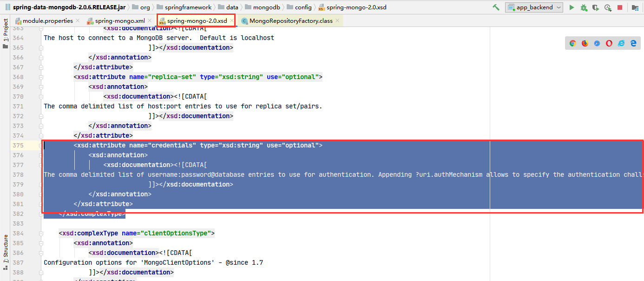Run the app_backend configuration
Image resolution: width=644 pixels, height=281 pixels.
(x=572, y=7)
